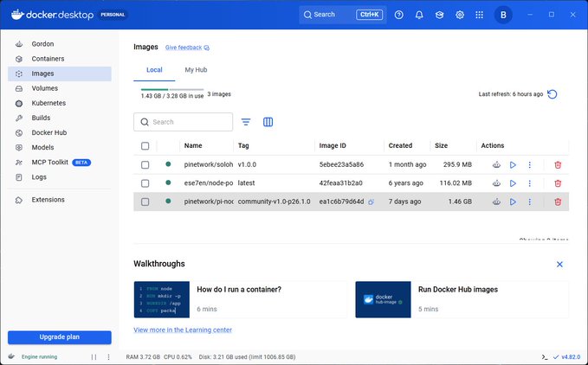Open more actions for v1.0.0 image

click(529, 164)
